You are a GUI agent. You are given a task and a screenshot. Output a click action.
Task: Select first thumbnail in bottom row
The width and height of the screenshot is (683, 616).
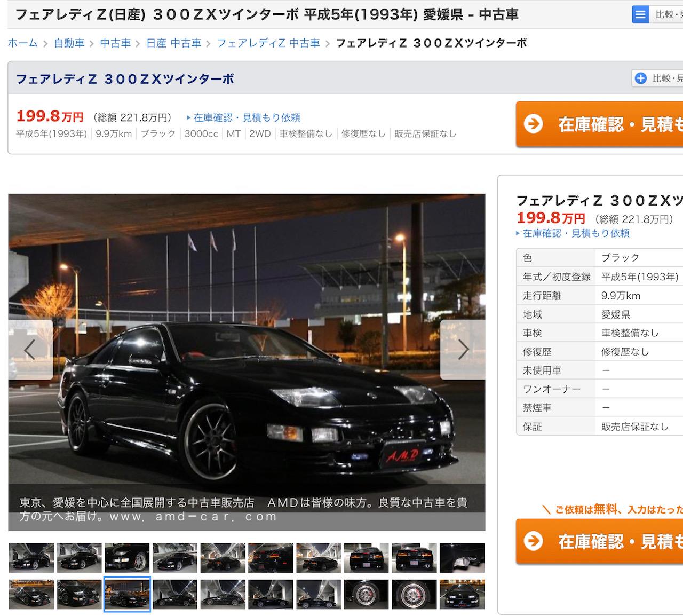(x=31, y=594)
